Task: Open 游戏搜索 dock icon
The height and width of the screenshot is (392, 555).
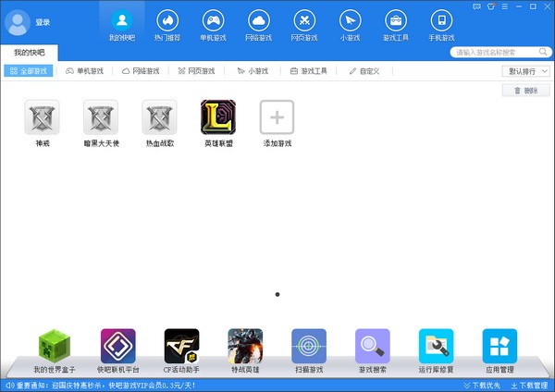Action: click(373, 346)
